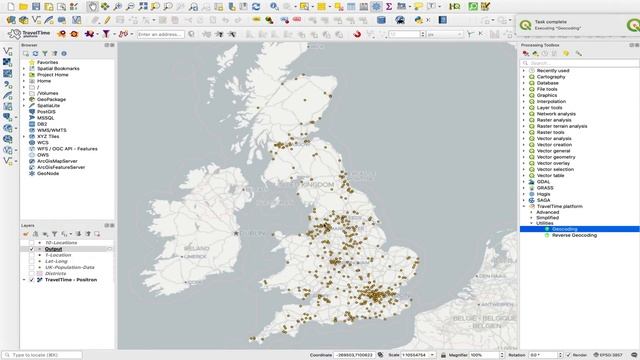Toggle visibility of 10-Locations layer
Image resolution: width=640 pixels, height=360 pixels.
coord(31,243)
